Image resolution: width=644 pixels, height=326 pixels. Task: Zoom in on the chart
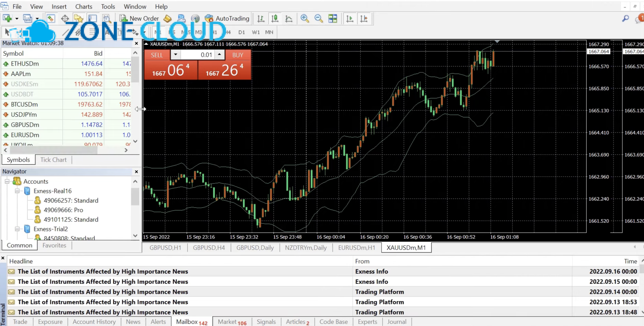click(304, 18)
